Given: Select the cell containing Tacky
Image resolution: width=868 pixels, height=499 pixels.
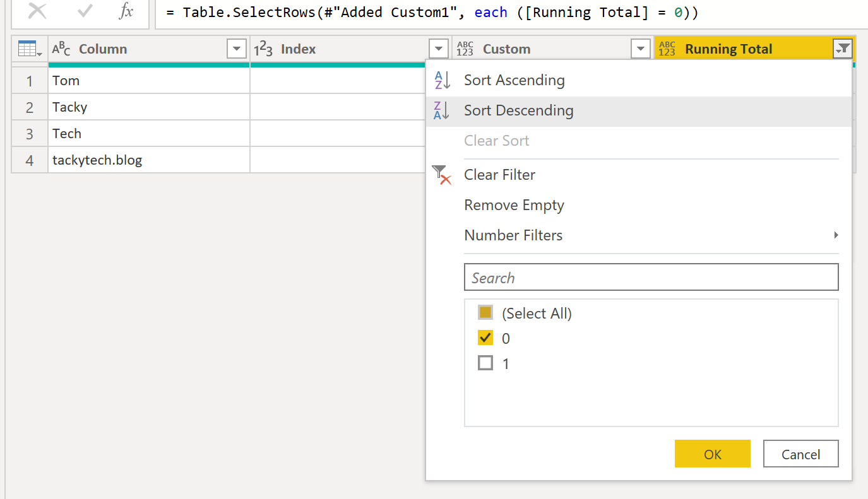Looking at the screenshot, I should (149, 107).
